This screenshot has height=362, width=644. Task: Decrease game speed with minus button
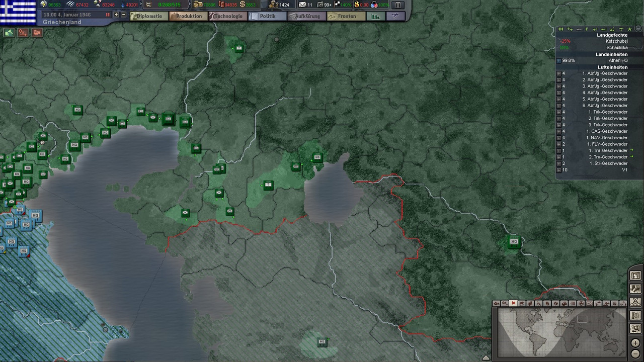pos(123,15)
